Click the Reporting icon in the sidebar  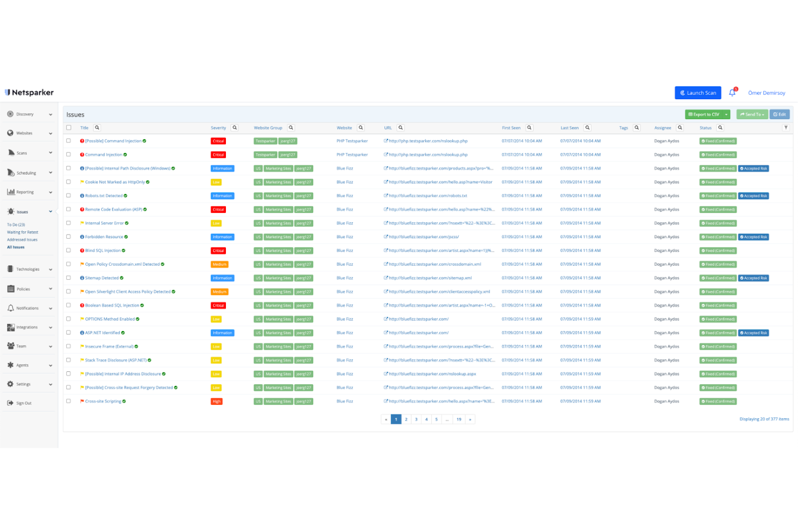[x=10, y=192]
